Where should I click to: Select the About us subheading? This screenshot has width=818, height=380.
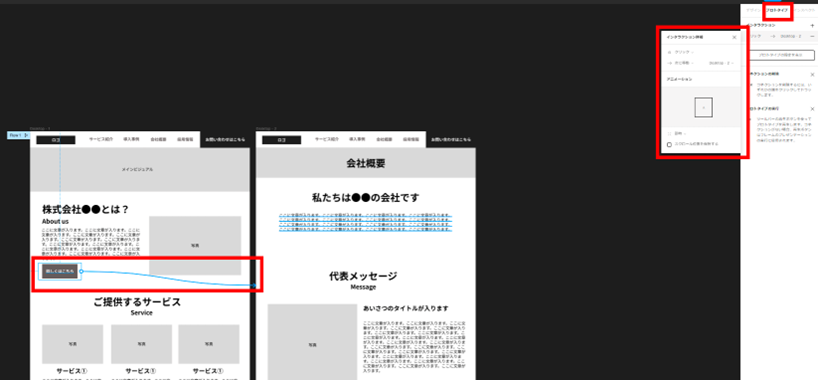pyautogui.click(x=55, y=221)
